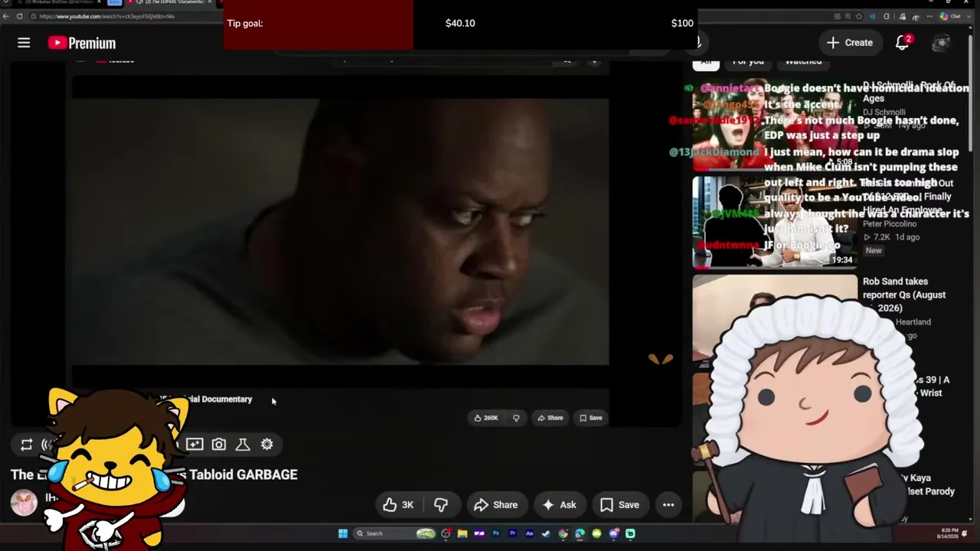Open the YouTube account avatar menu
This screenshot has height=551, width=980.
pyautogui.click(x=941, y=43)
